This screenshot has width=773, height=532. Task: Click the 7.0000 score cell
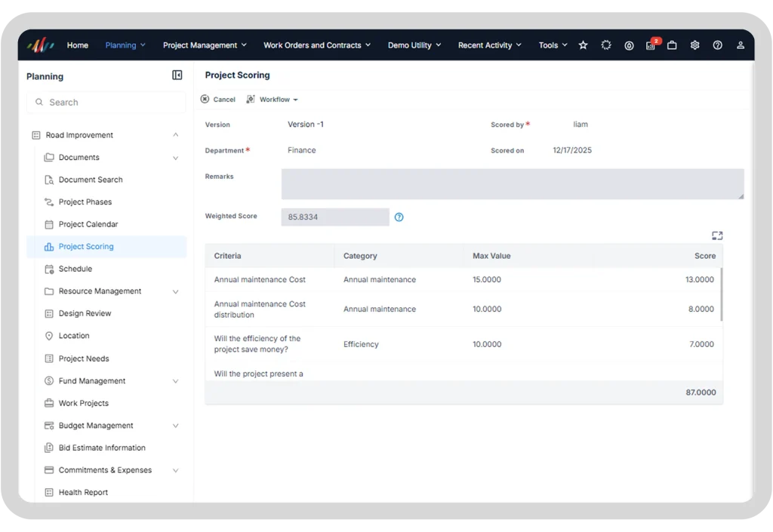click(701, 344)
